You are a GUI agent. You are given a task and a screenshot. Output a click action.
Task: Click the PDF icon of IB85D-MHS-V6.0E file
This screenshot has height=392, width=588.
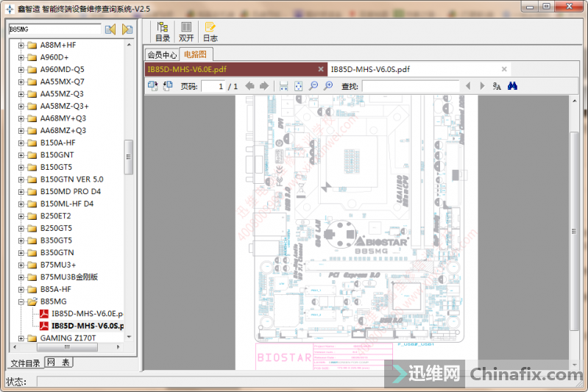coord(44,314)
